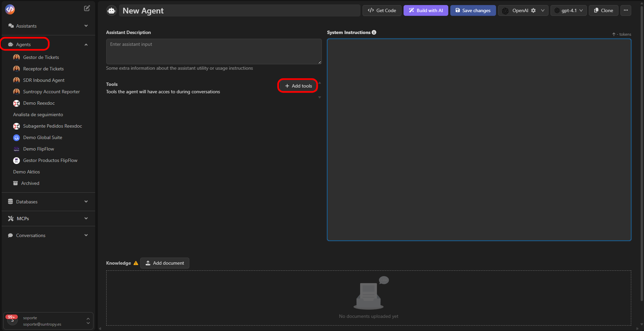Click the New Agent name field
The height and width of the screenshot is (331, 644).
(x=239, y=11)
